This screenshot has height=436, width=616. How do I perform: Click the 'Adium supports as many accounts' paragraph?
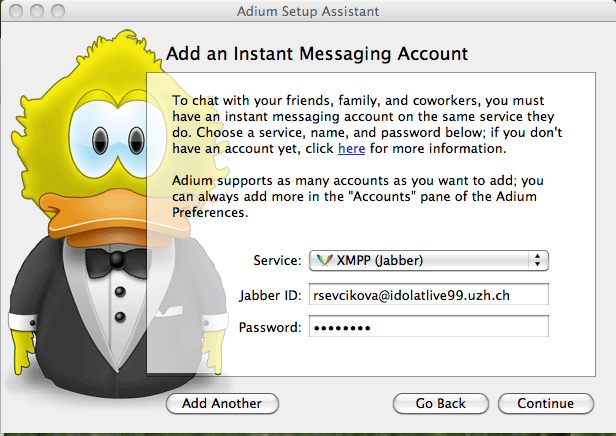point(358,196)
